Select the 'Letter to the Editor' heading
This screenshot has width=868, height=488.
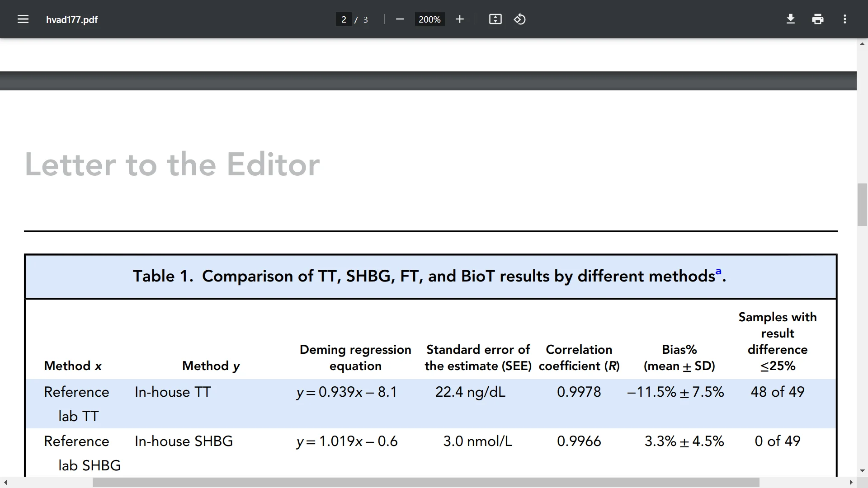click(172, 164)
